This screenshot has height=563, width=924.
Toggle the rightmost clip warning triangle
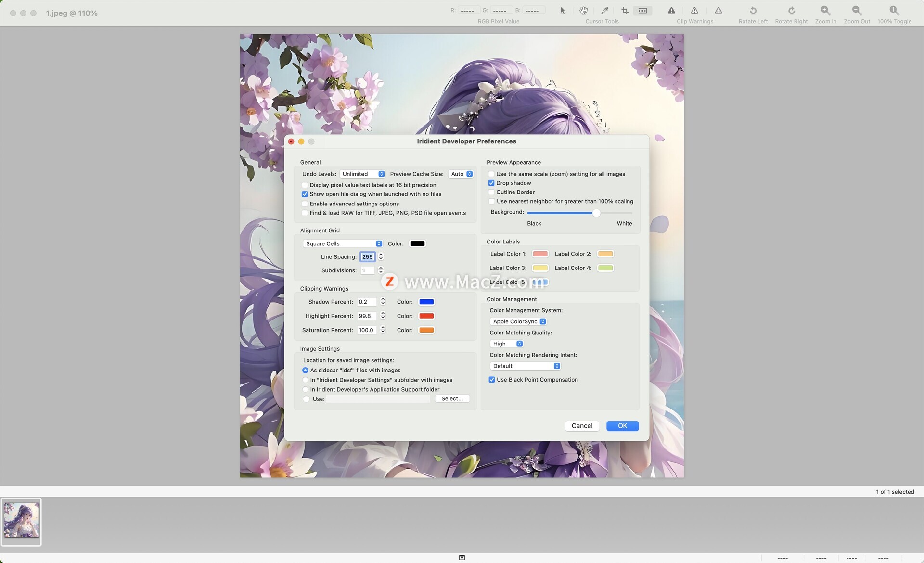(x=718, y=11)
